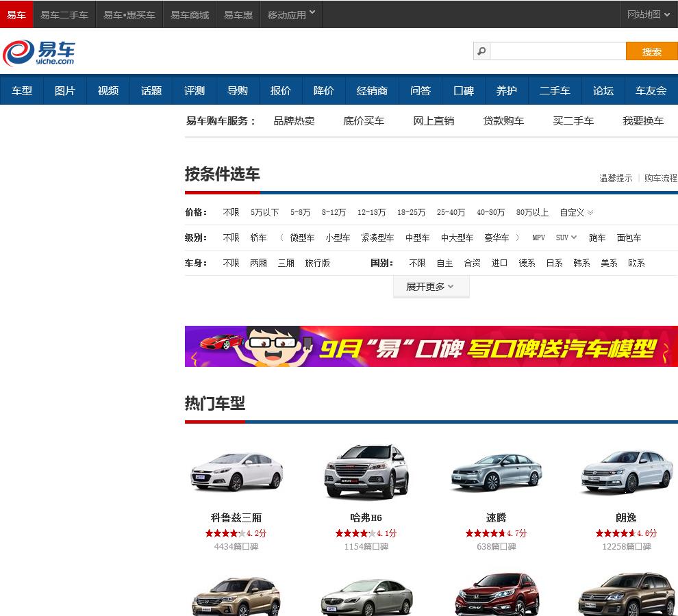
Task: Click the 底价买车 service link
Action: (364, 121)
